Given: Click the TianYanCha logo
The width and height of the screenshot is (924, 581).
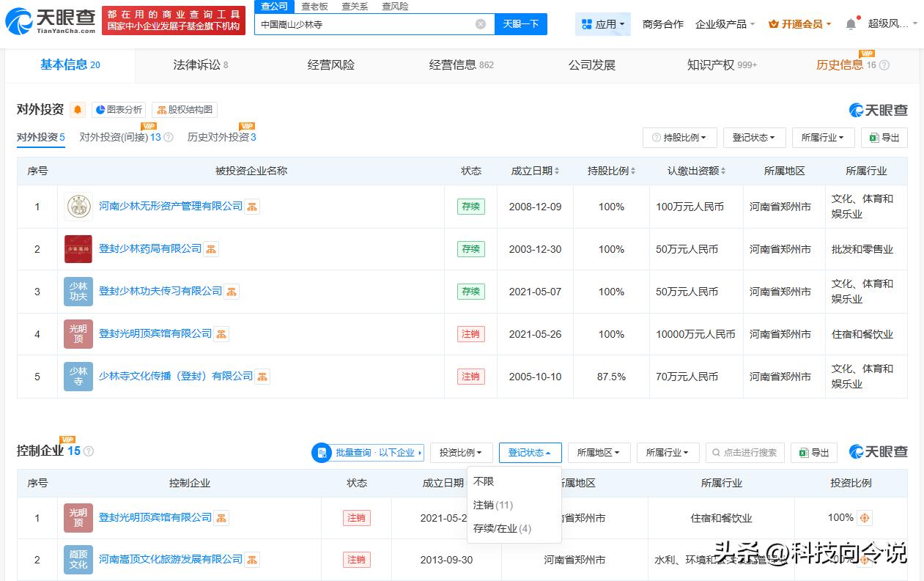Looking at the screenshot, I should [x=51, y=21].
